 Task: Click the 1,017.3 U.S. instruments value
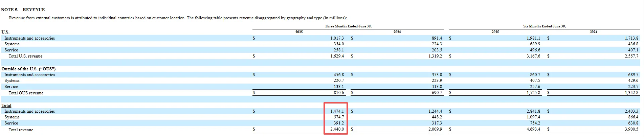(x=337, y=38)
